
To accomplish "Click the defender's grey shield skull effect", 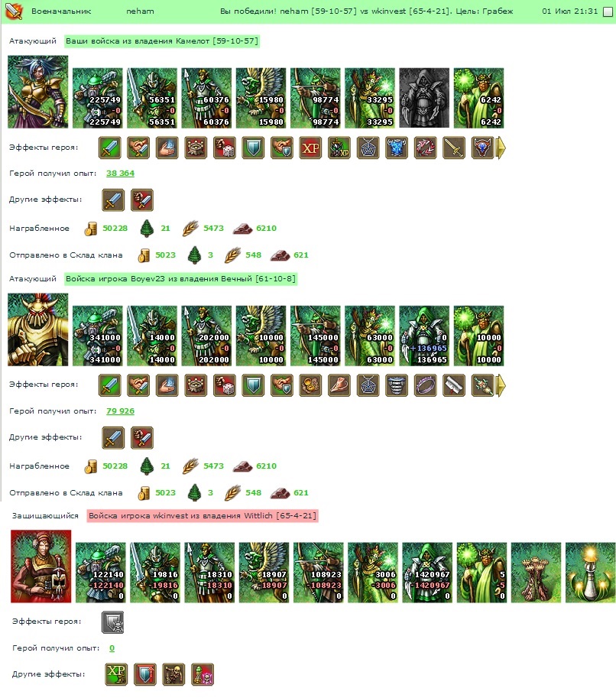I will click(112, 622).
